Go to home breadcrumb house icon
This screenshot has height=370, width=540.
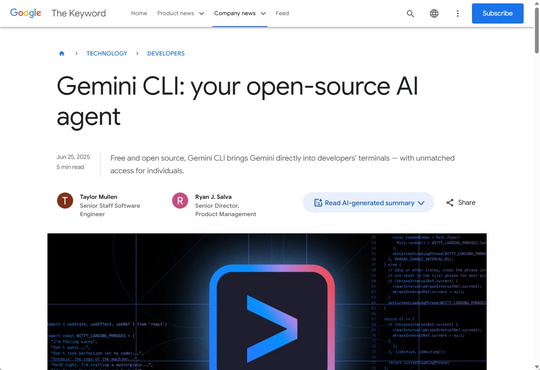[62, 53]
